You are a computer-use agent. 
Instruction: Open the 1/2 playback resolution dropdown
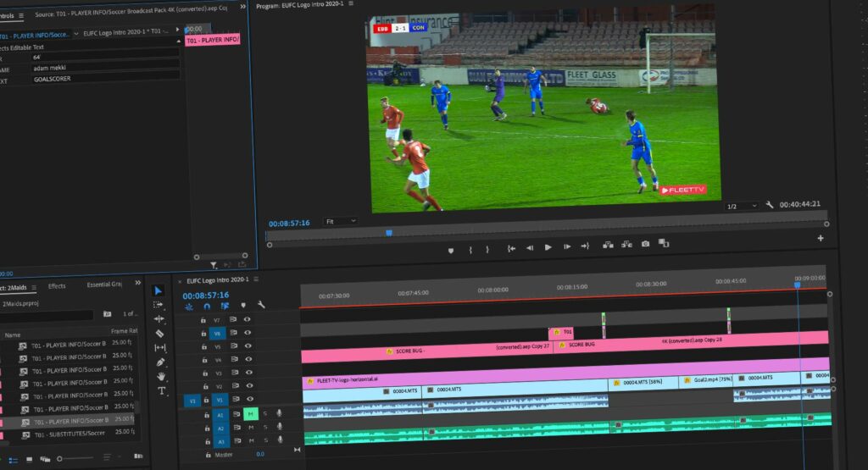pyautogui.click(x=738, y=206)
